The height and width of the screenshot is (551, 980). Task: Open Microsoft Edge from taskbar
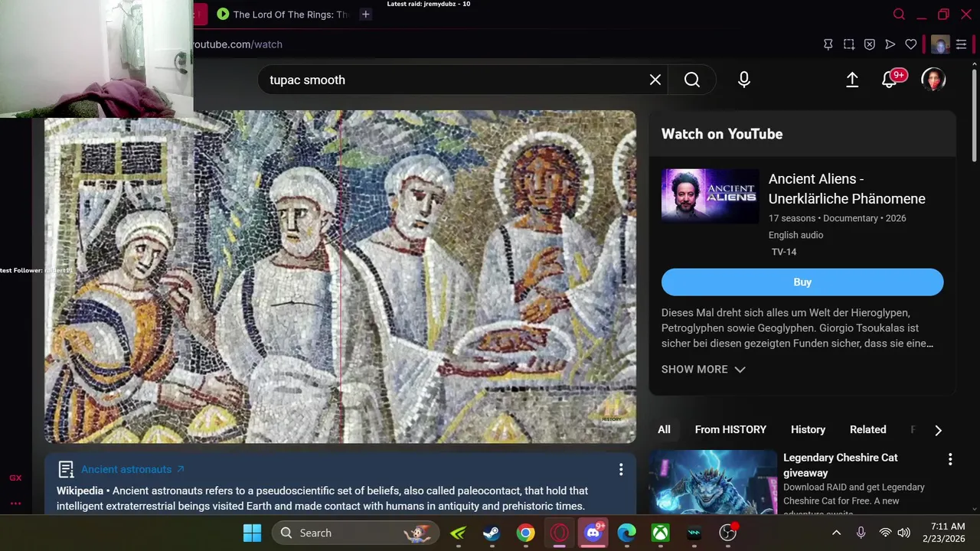[626, 533]
